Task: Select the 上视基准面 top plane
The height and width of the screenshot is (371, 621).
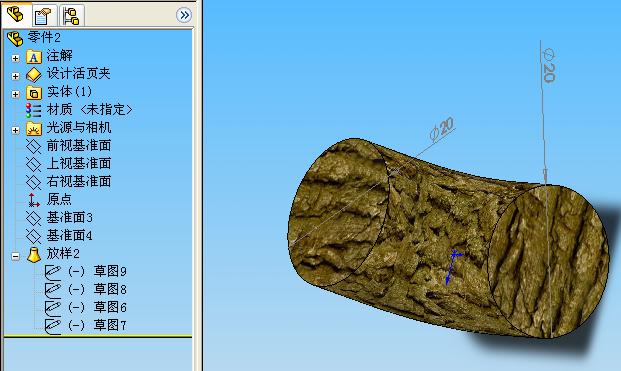Action: point(79,163)
